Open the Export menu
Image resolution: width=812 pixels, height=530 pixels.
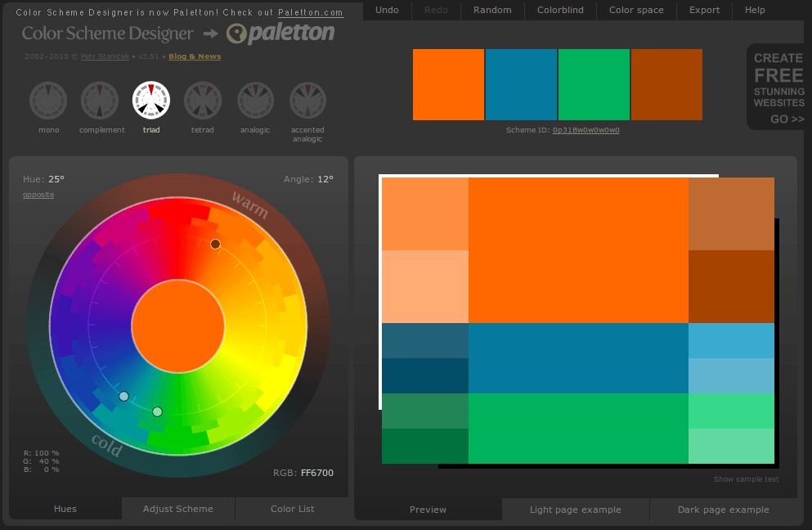coord(704,10)
